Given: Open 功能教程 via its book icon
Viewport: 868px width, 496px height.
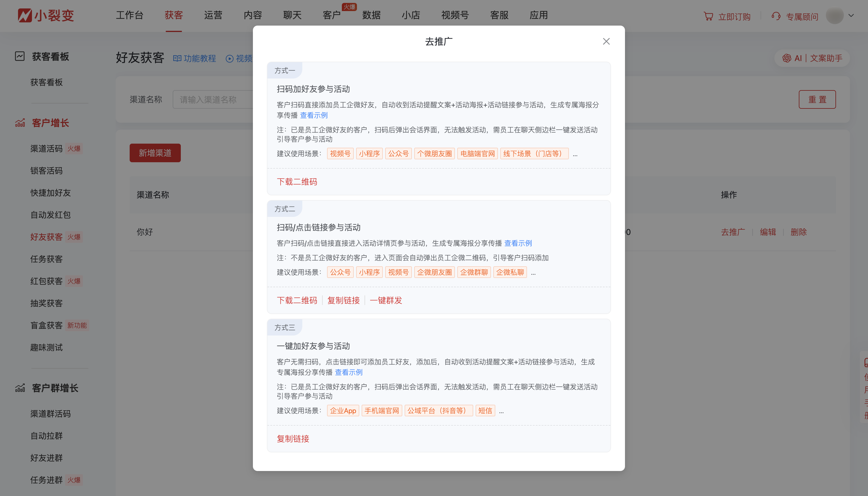Looking at the screenshot, I should [177, 58].
